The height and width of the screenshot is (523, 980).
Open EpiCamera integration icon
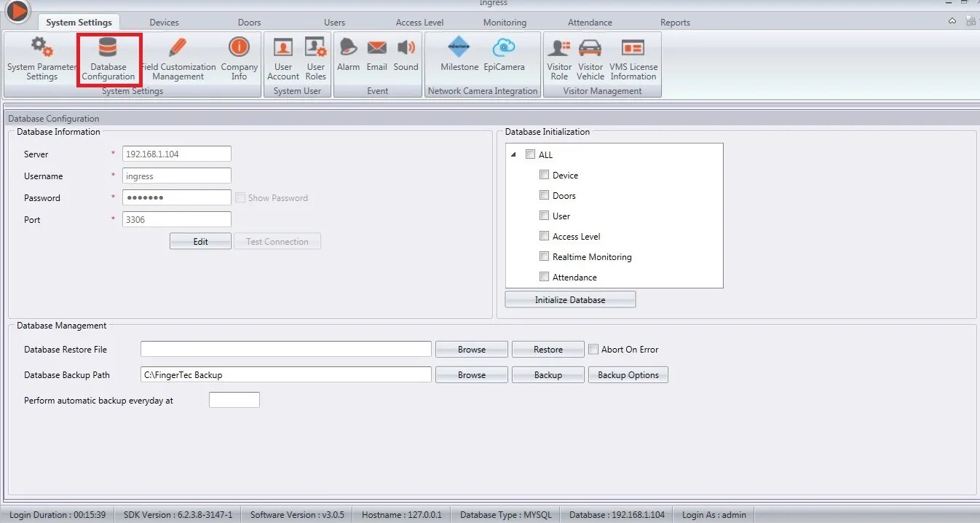(x=504, y=48)
